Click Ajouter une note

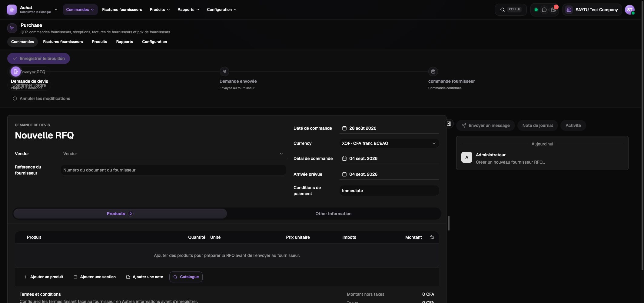(144, 277)
